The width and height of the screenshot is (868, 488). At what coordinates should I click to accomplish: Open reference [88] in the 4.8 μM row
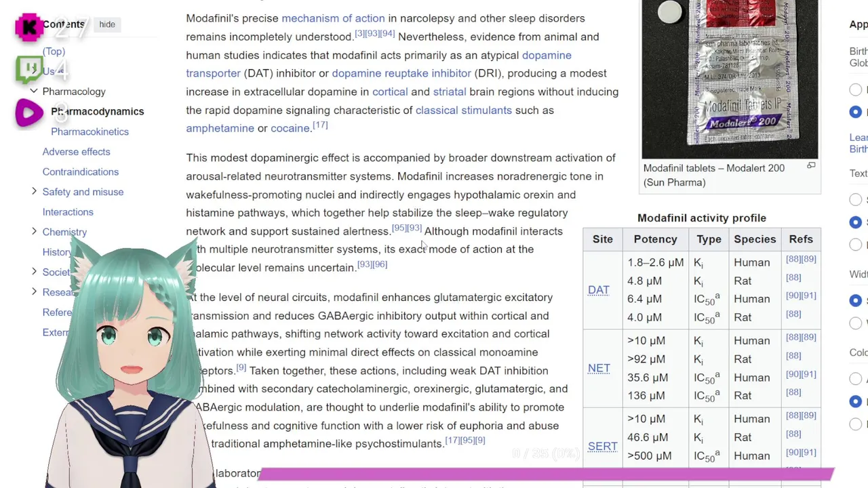(793, 277)
